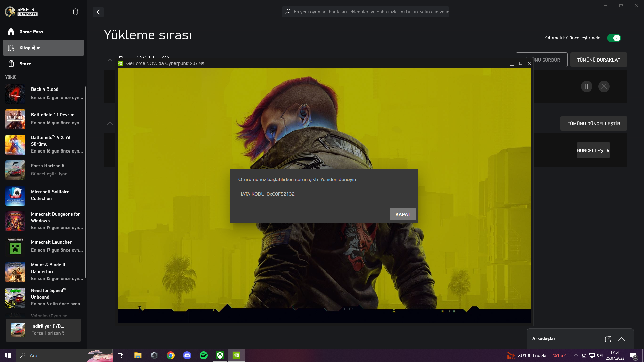Click the game search input field
The image size is (644, 362).
tap(366, 12)
